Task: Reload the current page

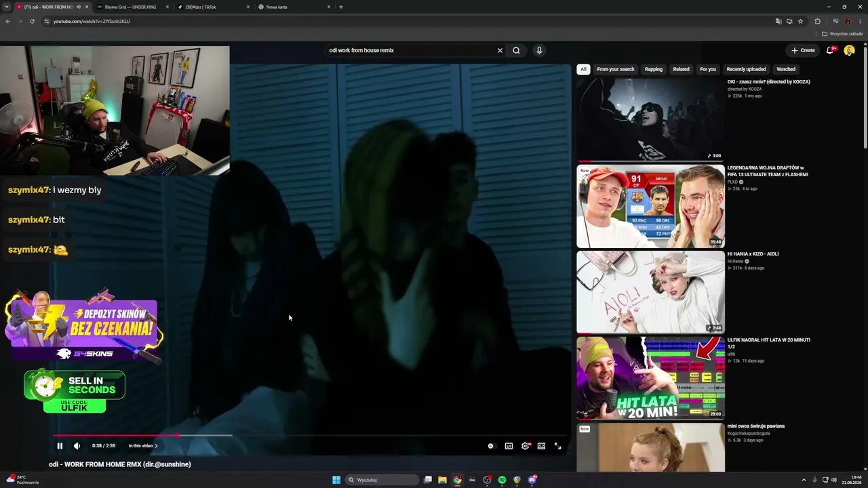Action: tap(32, 21)
